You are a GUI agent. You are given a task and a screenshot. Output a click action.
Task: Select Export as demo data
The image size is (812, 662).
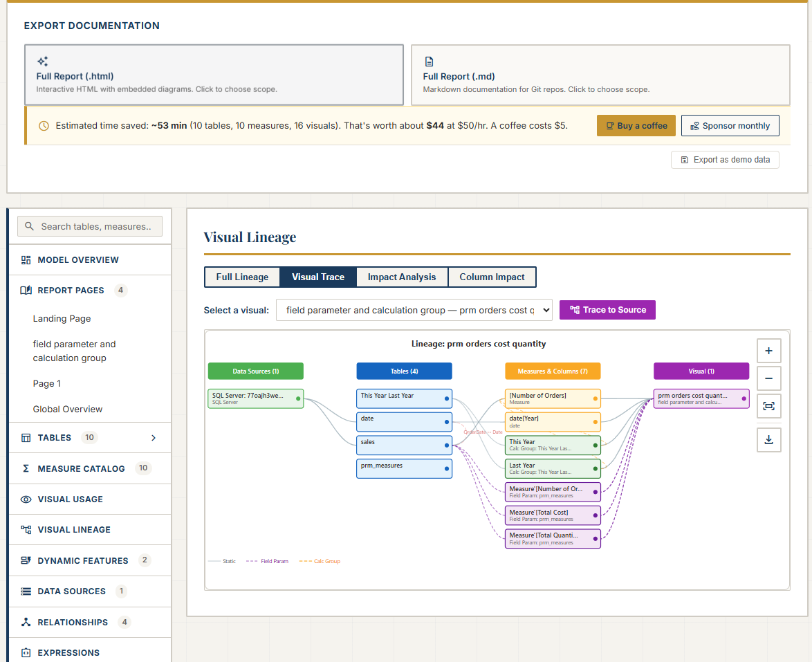click(x=725, y=159)
